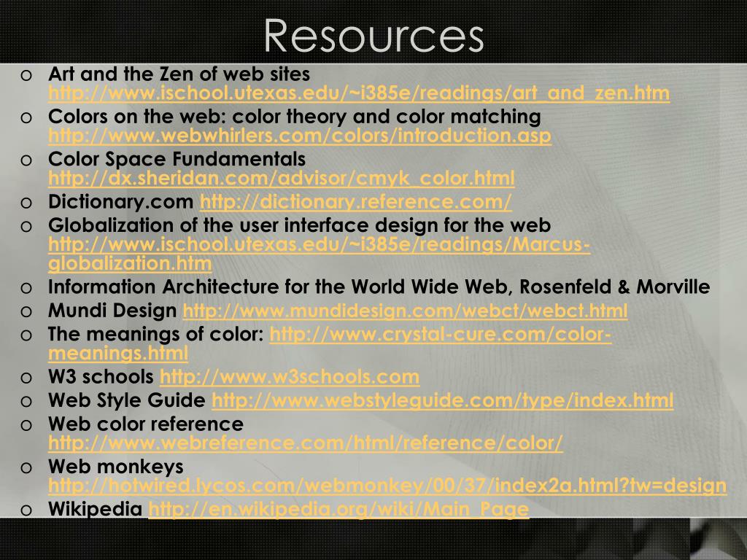Open the webstyleguide.com type index link
Image resolution: width=747 pixels, height=560 pixels.
tap(443, 400)
